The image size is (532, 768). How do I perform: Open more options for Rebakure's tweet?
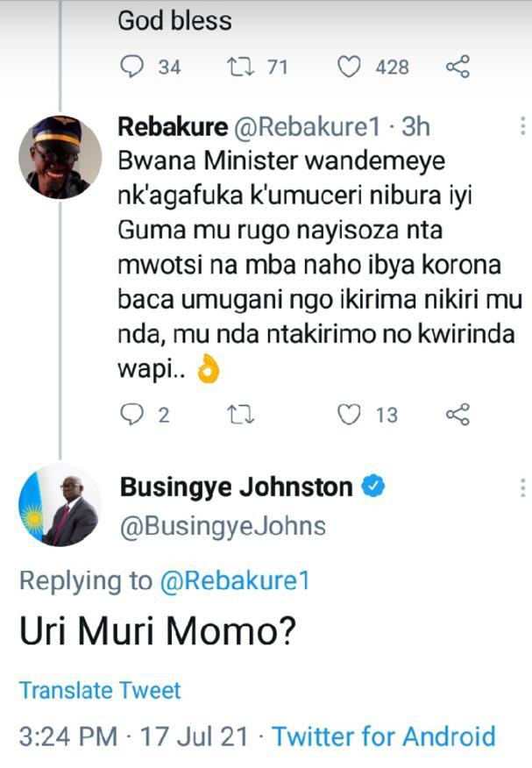coord(522,127)
